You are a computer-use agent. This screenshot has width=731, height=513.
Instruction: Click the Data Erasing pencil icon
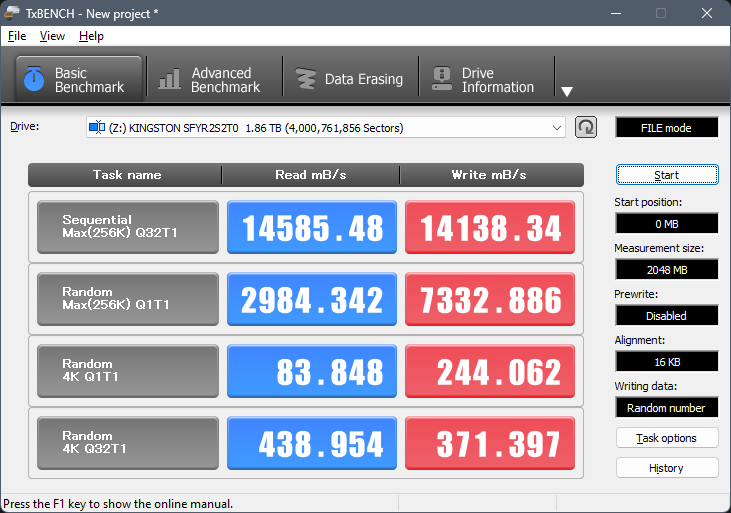(304, 79)
